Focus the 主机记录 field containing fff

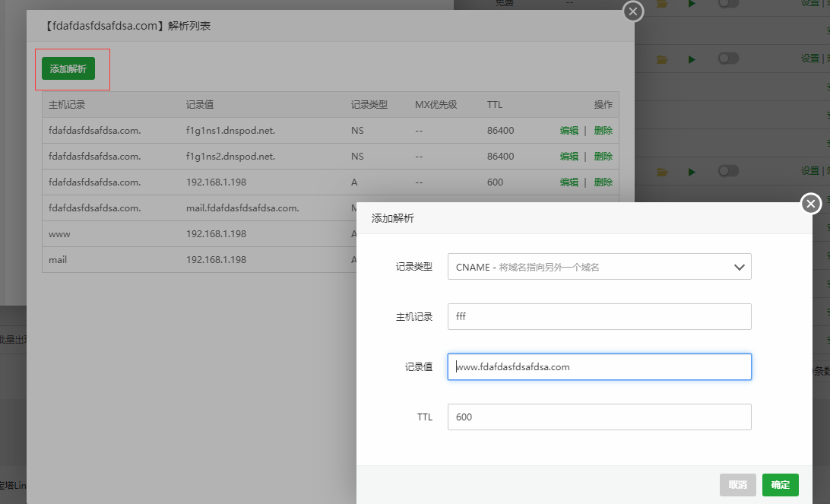(599, 316)
